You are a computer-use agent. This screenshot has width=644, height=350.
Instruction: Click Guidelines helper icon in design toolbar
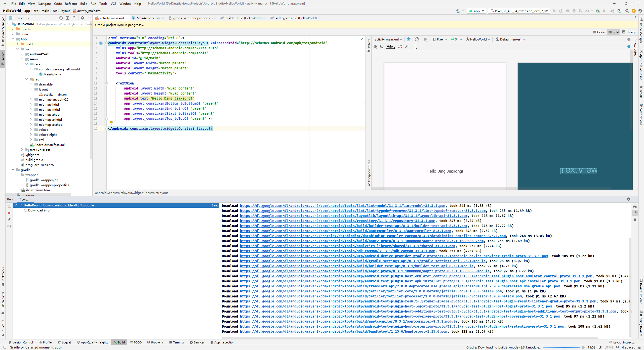415,47
